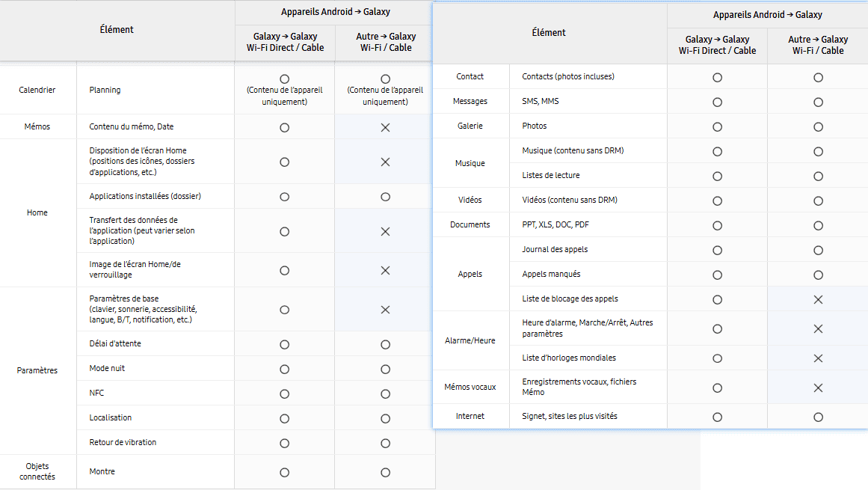The height and width of the screenshot is (490, 868).
Task: Click 'Musique (contenu sans DRM)' cell
Action: [588, 150]
